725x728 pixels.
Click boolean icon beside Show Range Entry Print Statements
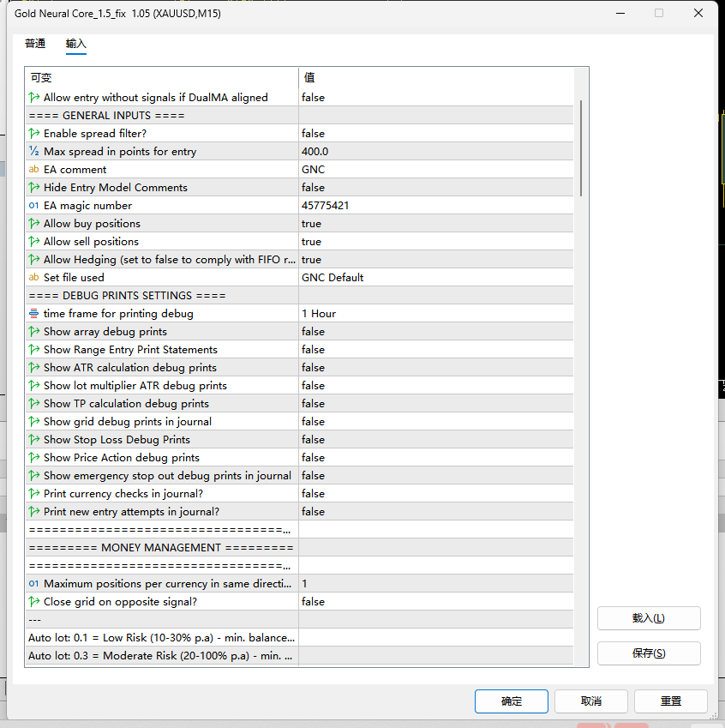[x=34, y=350]
